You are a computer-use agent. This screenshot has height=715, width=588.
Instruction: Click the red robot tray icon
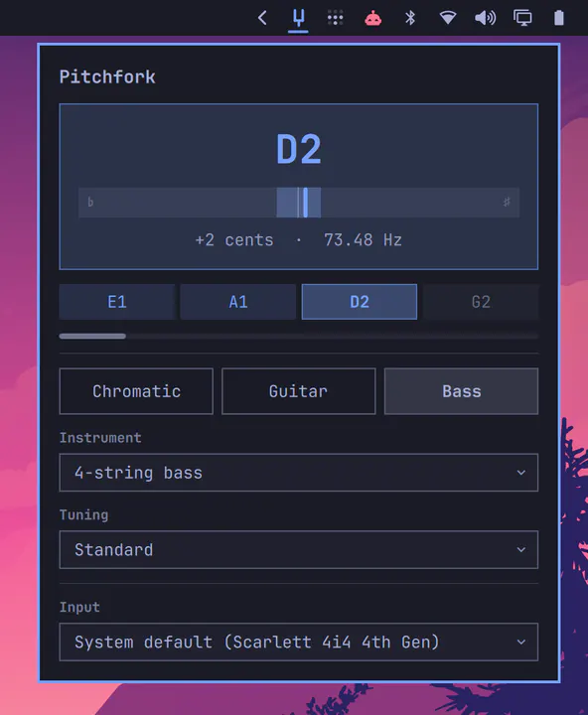coord(372,18)
